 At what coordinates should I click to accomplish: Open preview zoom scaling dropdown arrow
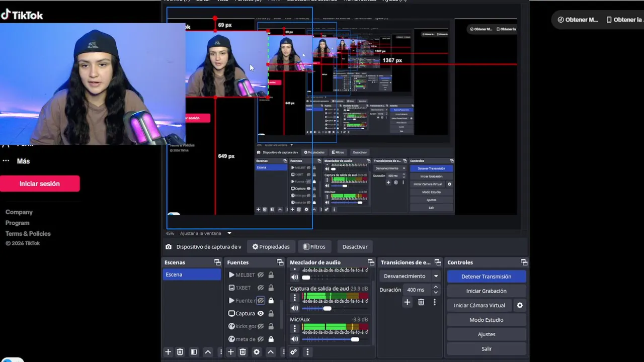[x=229, y=233]
